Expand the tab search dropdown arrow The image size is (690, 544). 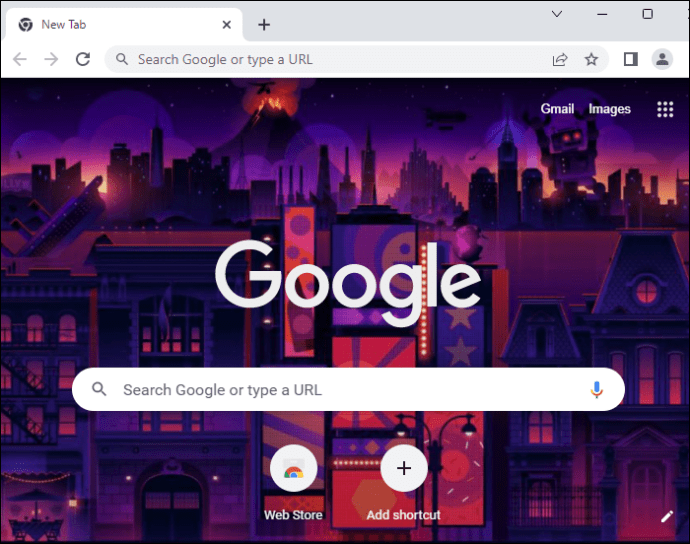tap(557, 14)
